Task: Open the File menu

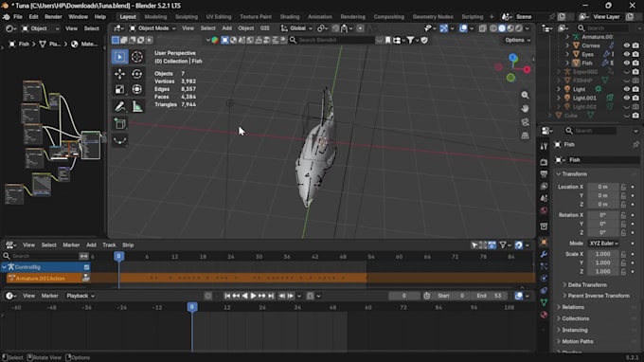Action: [x=18, y=17]
